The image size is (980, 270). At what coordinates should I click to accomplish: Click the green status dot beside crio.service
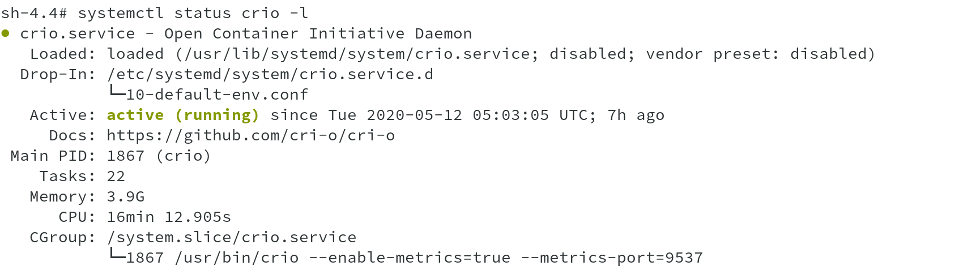coord(6,33)
